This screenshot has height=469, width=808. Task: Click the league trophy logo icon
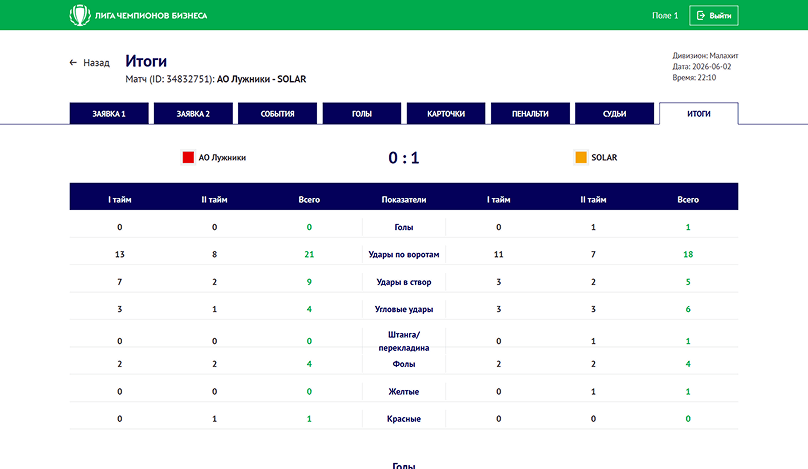click(x=80, y=15)
